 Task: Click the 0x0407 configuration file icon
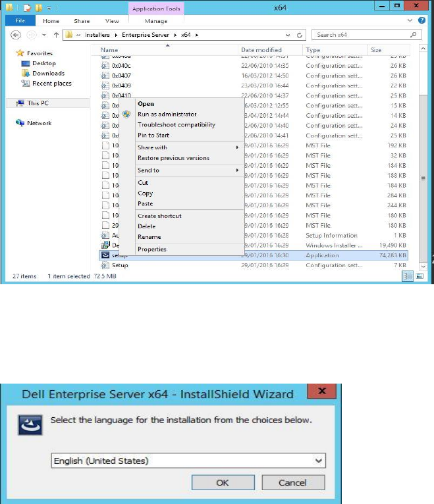pos(105,76)
